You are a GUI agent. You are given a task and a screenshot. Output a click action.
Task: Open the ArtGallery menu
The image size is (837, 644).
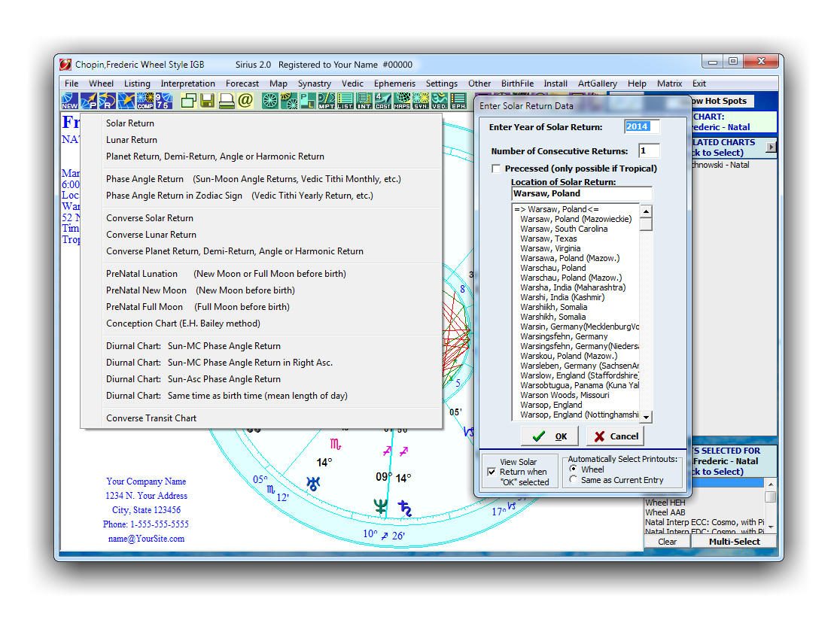(x=598, y=84)
